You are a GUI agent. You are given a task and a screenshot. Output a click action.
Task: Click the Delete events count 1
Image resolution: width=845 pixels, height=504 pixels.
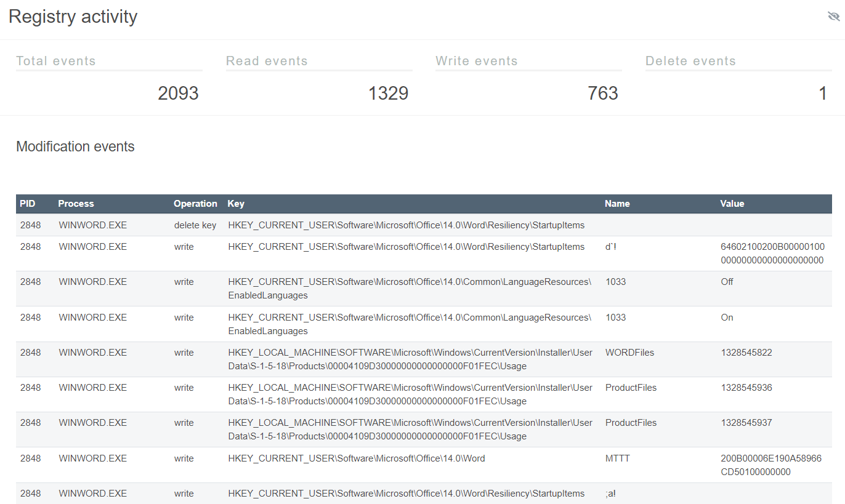tap(822, 93)
